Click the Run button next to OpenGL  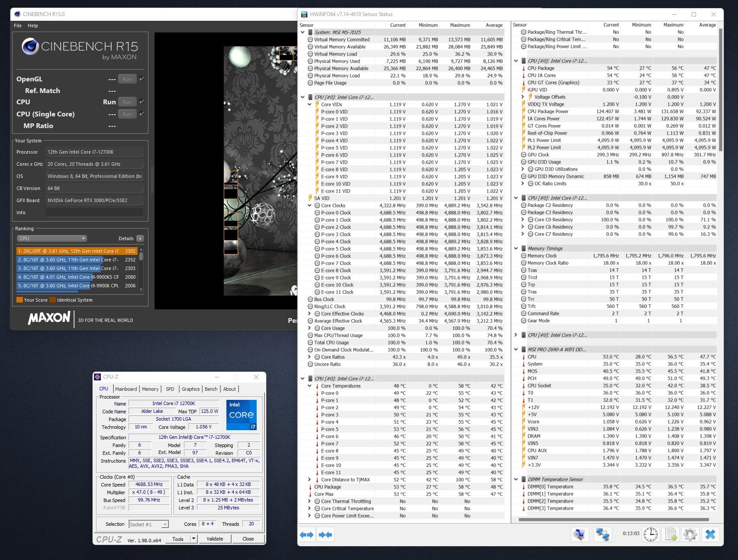click(127, 79)
